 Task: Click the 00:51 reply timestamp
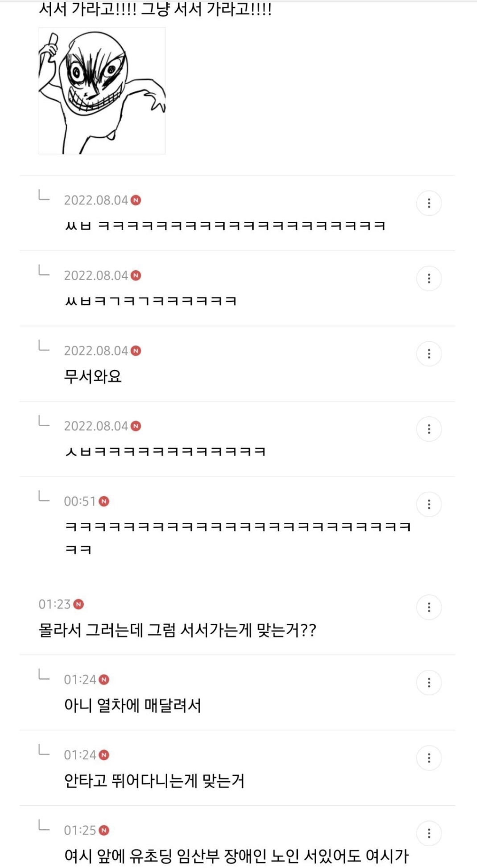tap(80, 501)
